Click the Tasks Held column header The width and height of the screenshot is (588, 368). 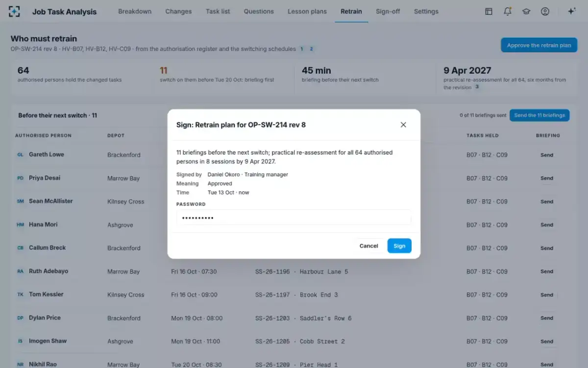pos(483,135)
